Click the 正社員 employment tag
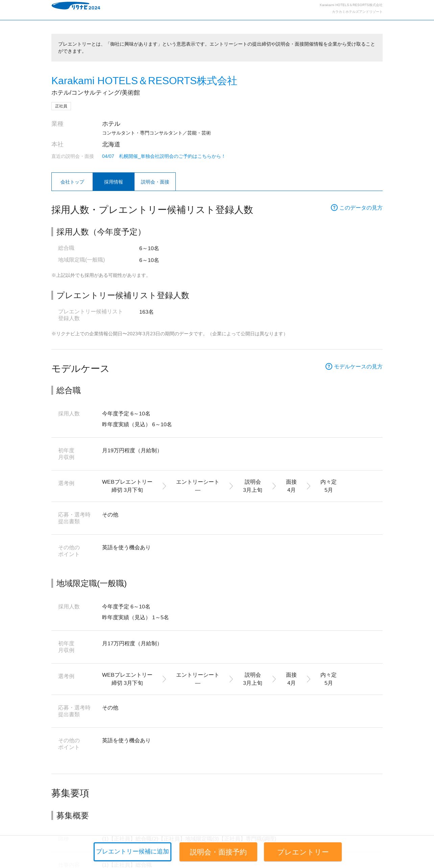The height and width of the screenshot is (868, 434). [x=61, y=106]
